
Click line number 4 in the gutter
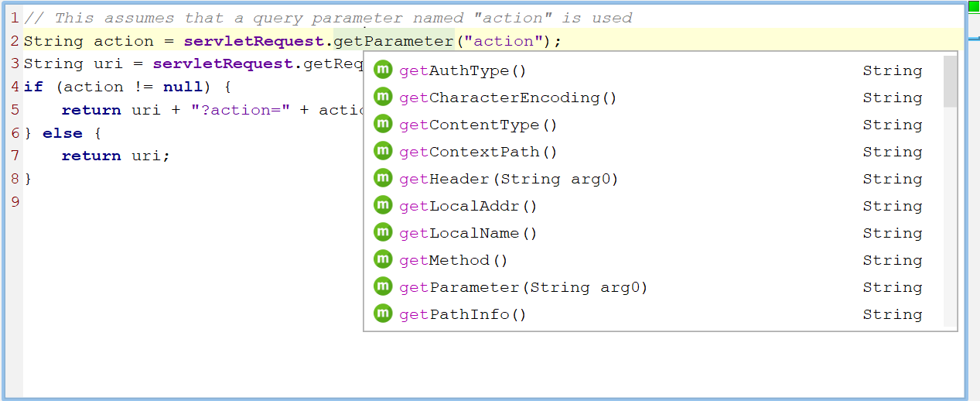(x=15, y=87)
